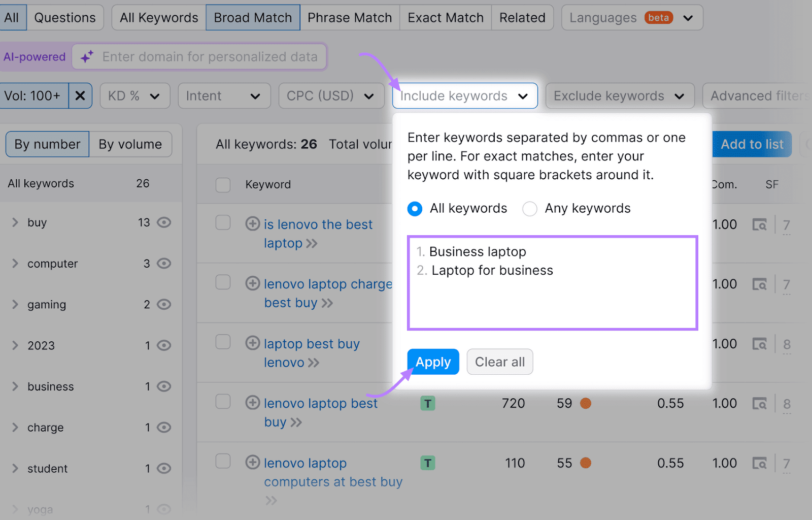Open SERP preview icon for "lenovo laptop computers at best buy"
The height and width of the screenshot is (520, 812).
pyautogui.click(x=760, y=463)
